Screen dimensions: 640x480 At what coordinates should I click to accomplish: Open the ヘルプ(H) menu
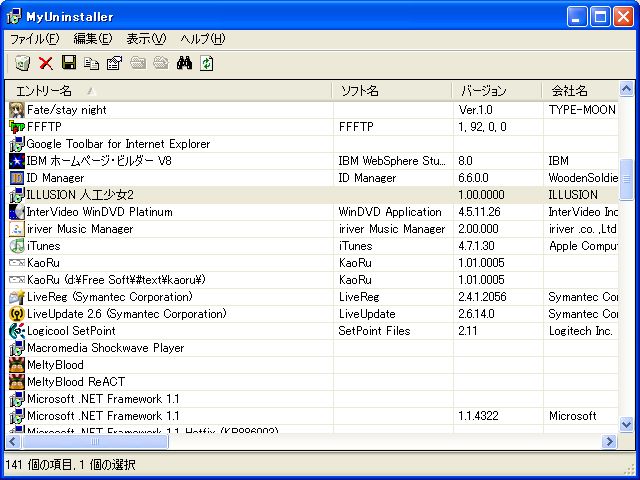203,39
